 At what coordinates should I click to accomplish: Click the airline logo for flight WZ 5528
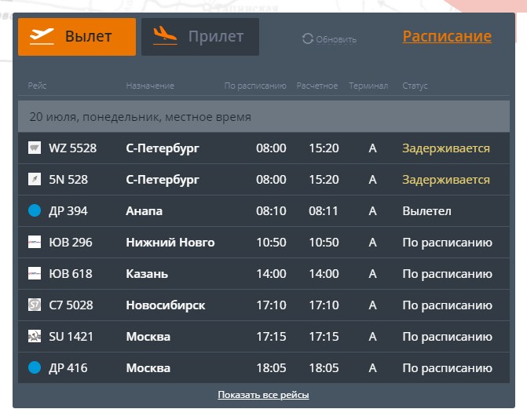pos(35,148)
